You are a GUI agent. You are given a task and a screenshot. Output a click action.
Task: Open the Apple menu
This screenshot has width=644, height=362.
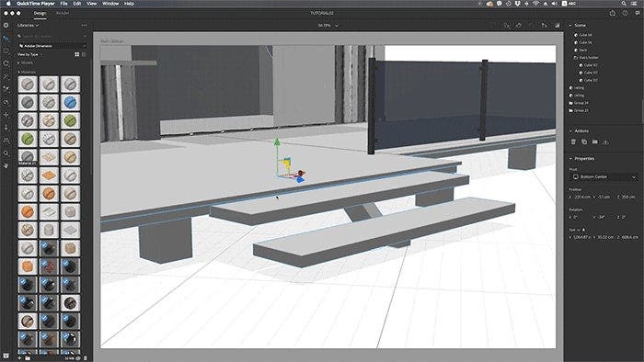[x=7, y=4]
